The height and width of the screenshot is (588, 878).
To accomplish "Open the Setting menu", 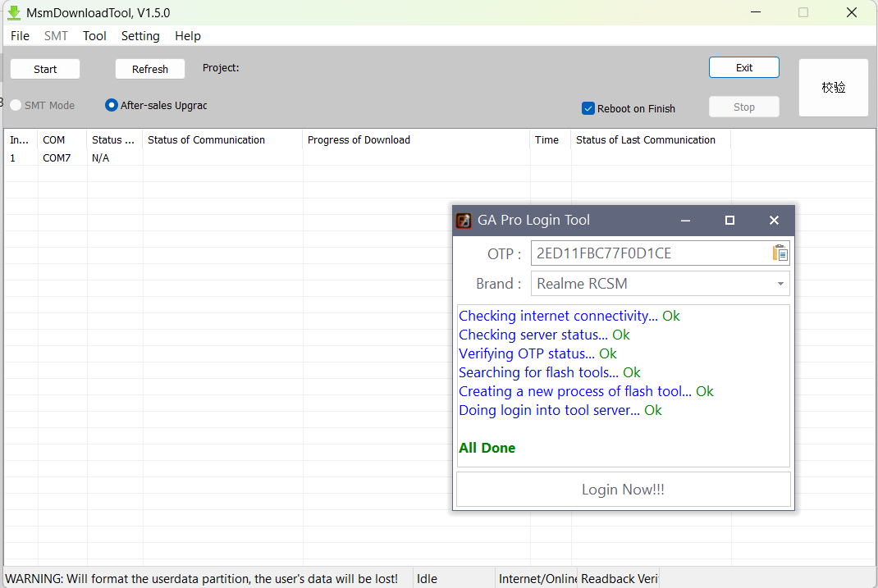I will 140,36.
